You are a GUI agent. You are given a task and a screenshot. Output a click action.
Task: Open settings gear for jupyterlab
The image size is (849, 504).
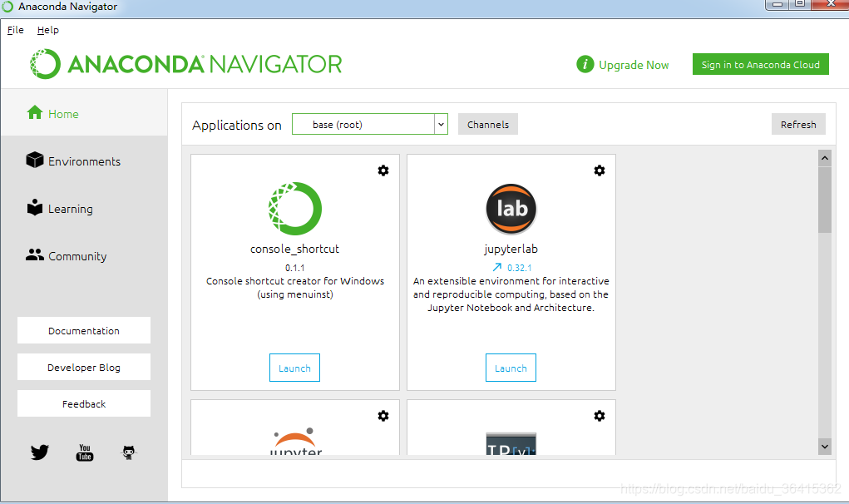(x=600, y=170)
